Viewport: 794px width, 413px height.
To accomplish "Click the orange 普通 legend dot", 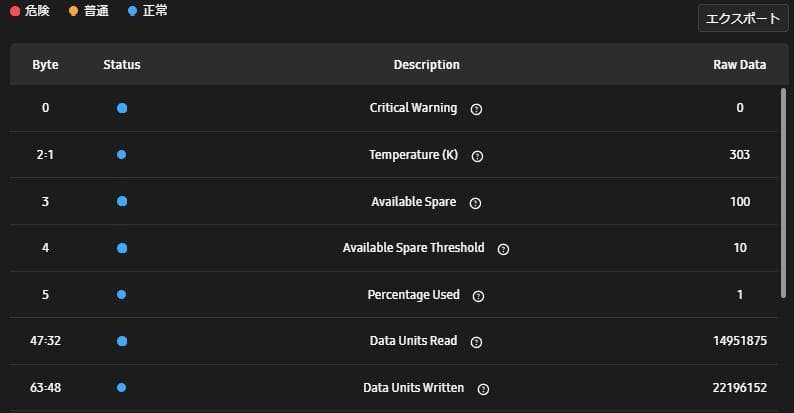I will 73,11.
